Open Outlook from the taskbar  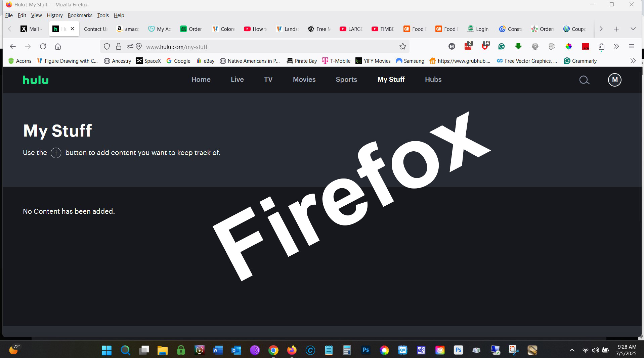pos(237,350)
